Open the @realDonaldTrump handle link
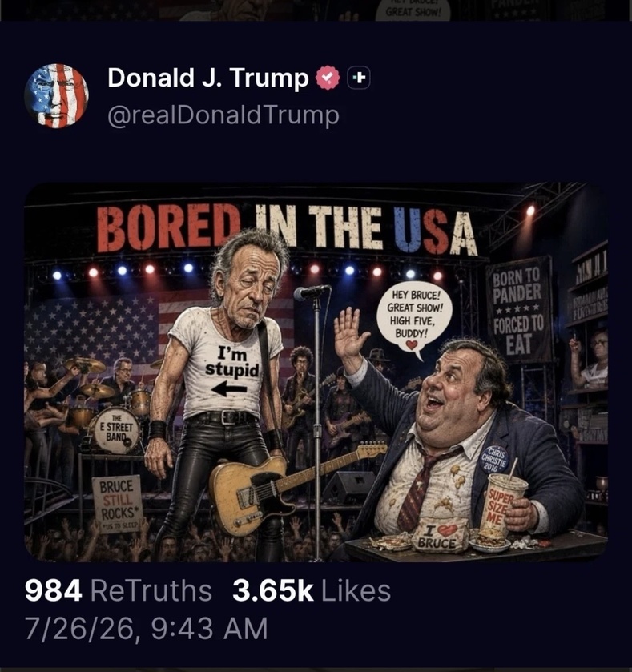632x672 pixels. (223, 115)
